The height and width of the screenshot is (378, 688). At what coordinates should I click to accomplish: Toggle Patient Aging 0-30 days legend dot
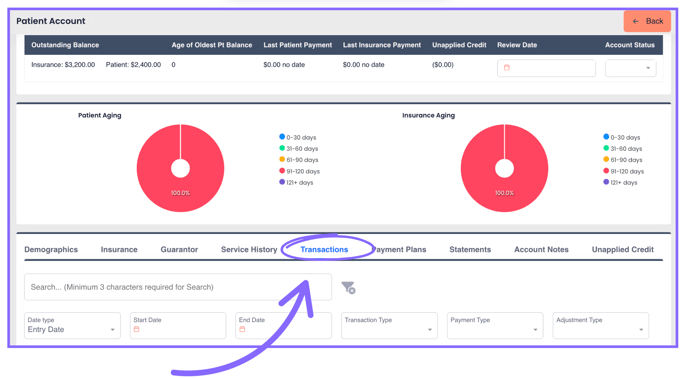[x=282, y=137]
